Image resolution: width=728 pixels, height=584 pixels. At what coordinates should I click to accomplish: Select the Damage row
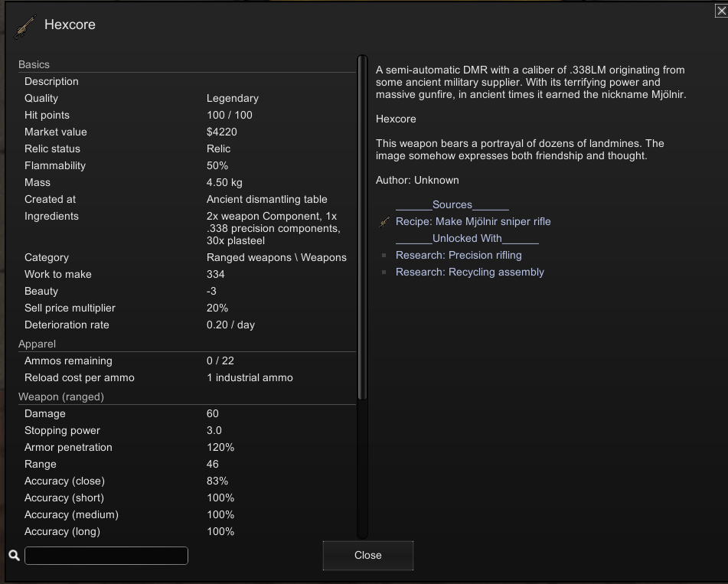pyautogui.click(x=187, y=413)
